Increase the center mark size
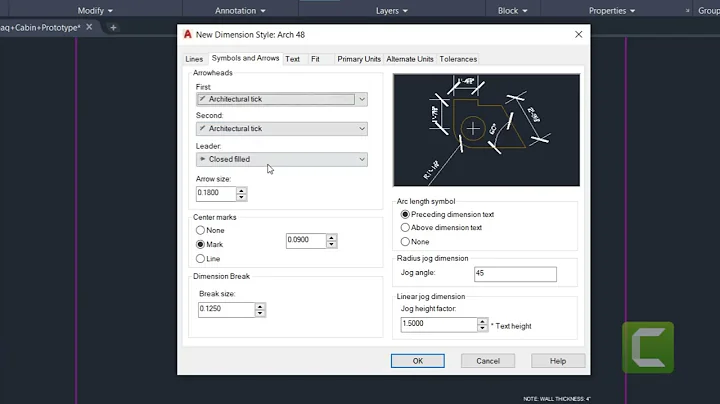 332,237
